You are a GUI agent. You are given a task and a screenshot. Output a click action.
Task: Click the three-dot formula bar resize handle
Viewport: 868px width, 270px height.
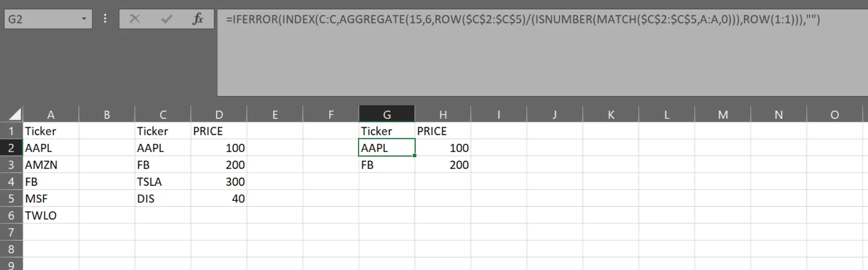click(x=105, y=19)
